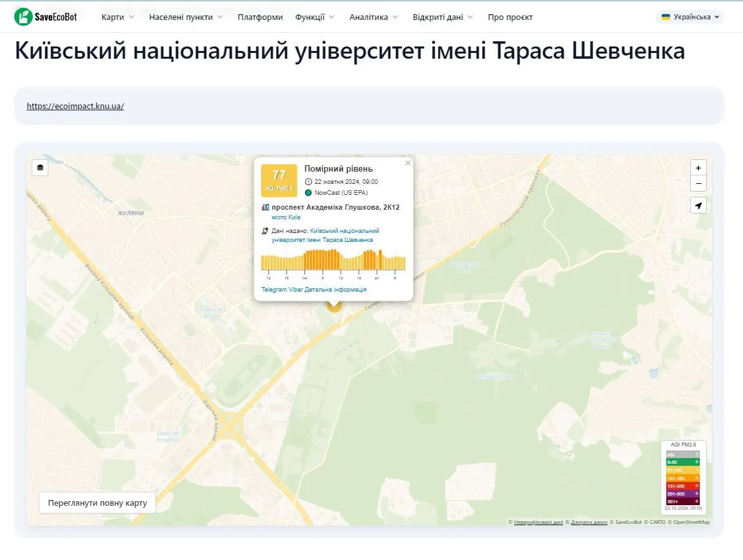
Task: Click the 77 AQI PM2.5 badge
Action: click(279, 180)
